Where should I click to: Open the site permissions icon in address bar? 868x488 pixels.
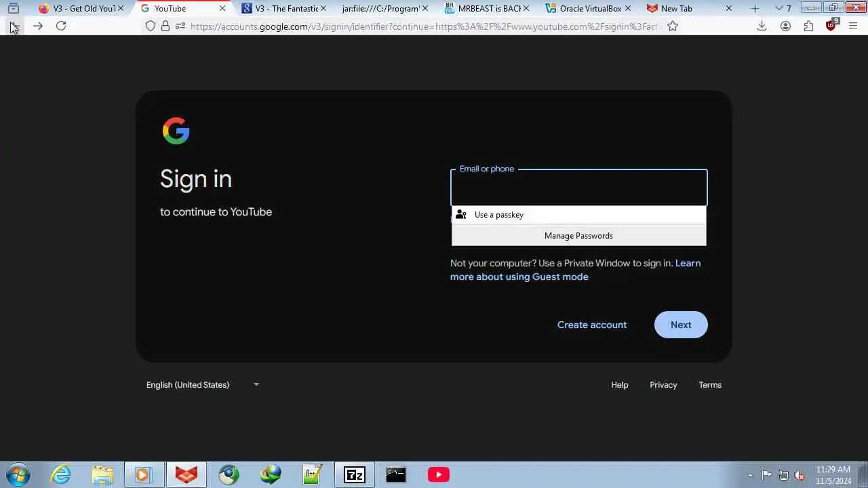[x=180, y=26]
